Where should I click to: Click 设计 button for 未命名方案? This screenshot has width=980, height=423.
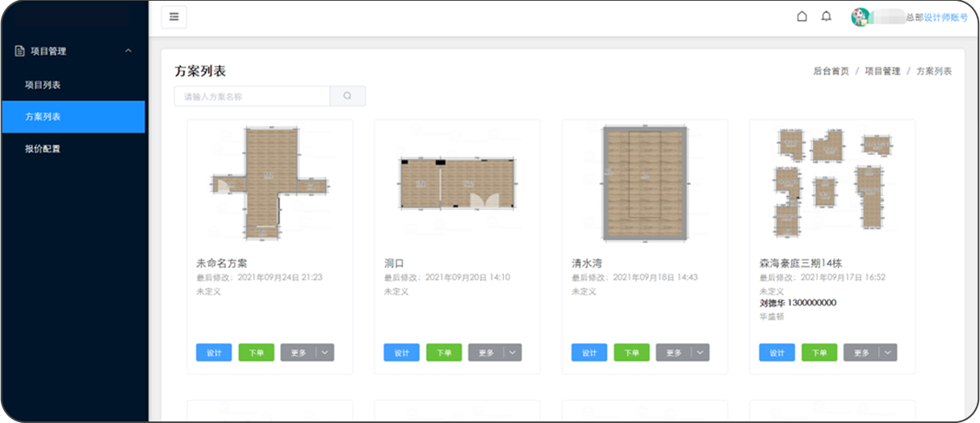[214, 353]
